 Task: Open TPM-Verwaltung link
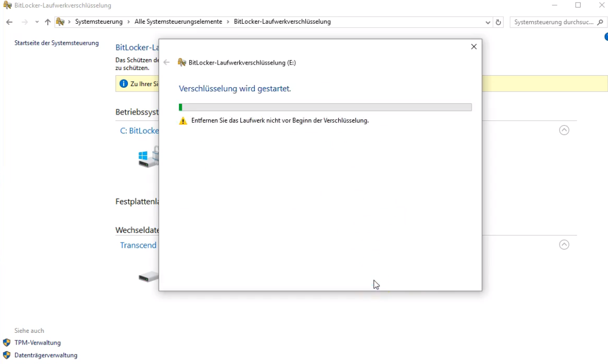[x=38, y=342]
